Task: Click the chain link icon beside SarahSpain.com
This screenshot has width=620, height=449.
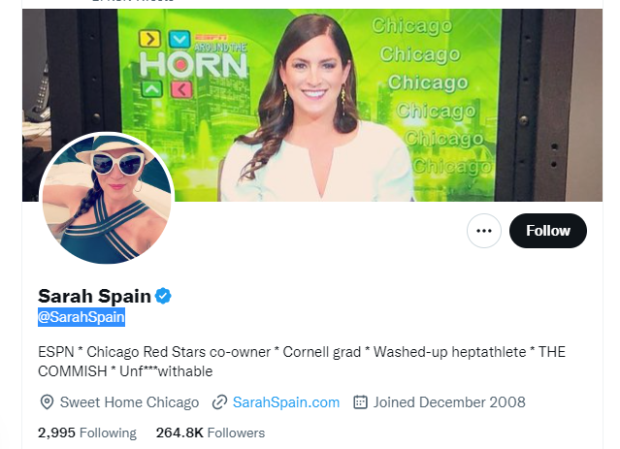Action: click(219, 402)
